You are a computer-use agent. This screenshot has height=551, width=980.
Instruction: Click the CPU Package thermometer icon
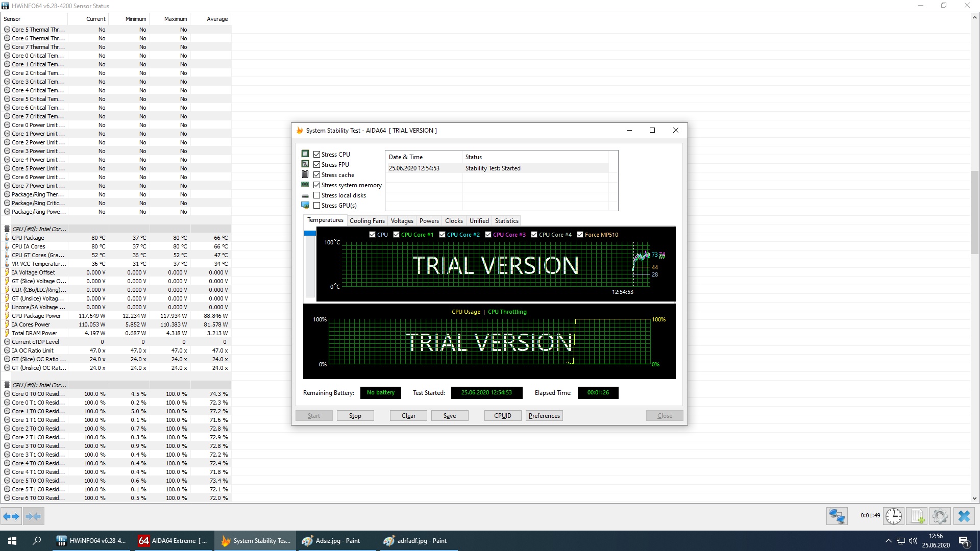pos(7,238)
